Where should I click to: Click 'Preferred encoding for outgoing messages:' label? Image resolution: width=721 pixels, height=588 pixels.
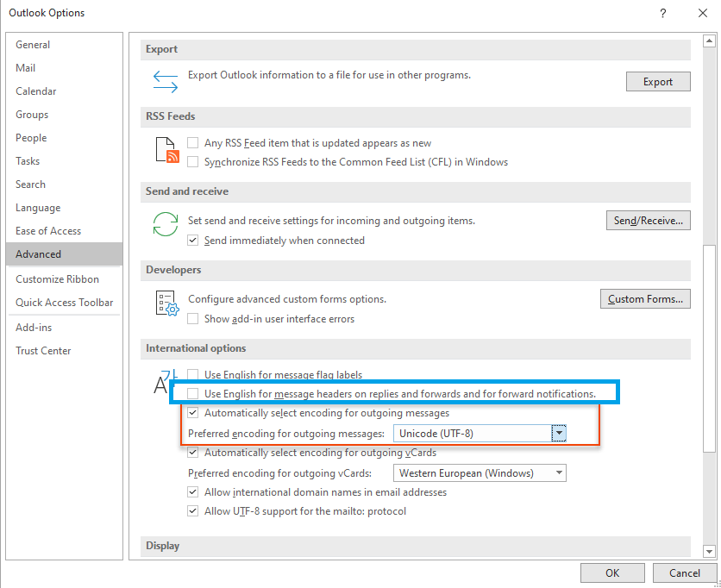click(286, 433)
